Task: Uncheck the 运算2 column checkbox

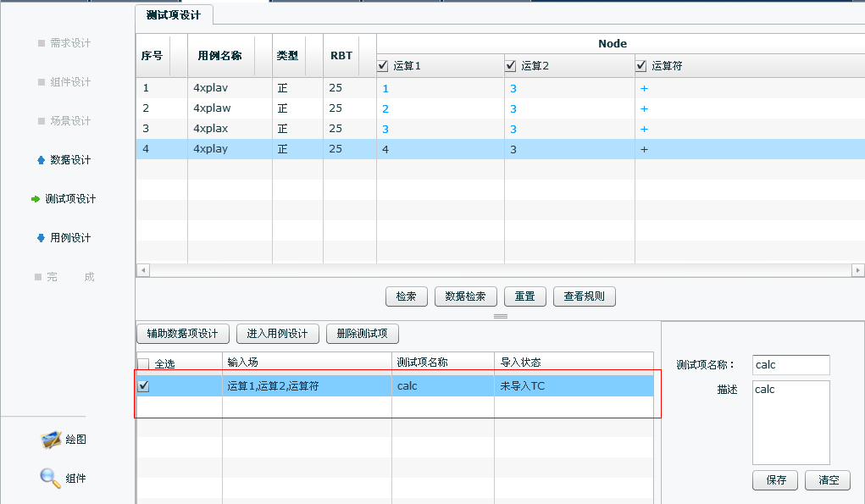Action: pos(510,66)
